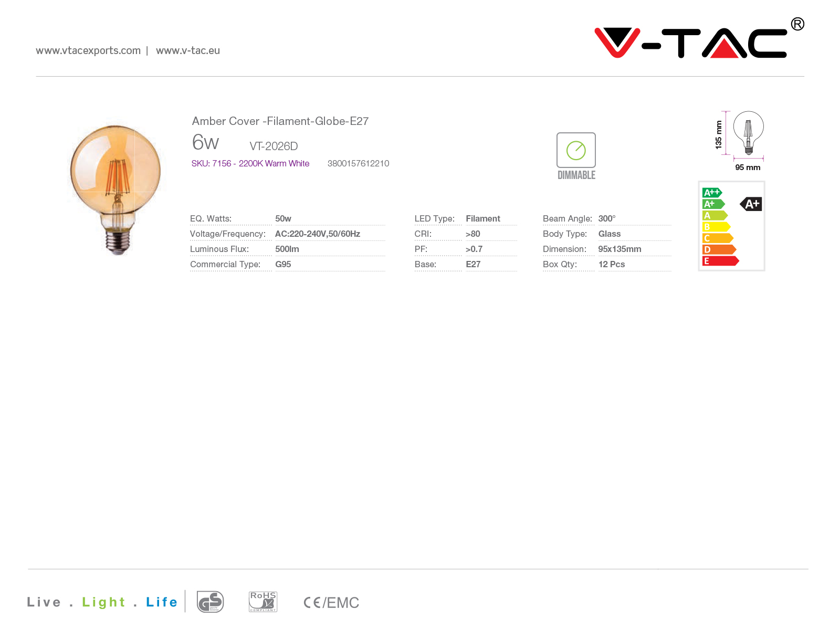Click the 'Body Type:' label
Image resolution: width=840 pixels, height=630 pixels.
(x=565, y=234)
